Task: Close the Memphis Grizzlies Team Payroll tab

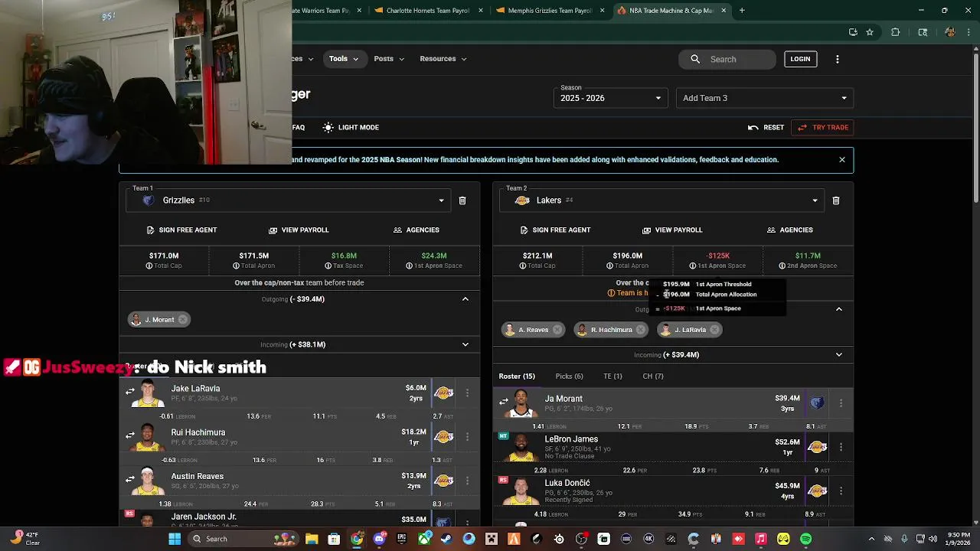Action: (x=602, y=11)
